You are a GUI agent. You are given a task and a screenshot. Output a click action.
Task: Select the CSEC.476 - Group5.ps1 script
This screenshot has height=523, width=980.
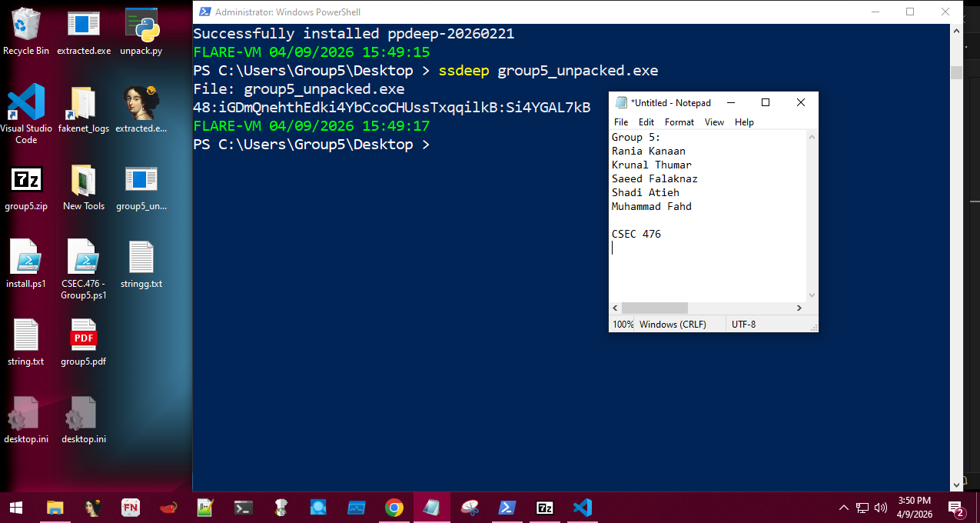pos(84,269)
